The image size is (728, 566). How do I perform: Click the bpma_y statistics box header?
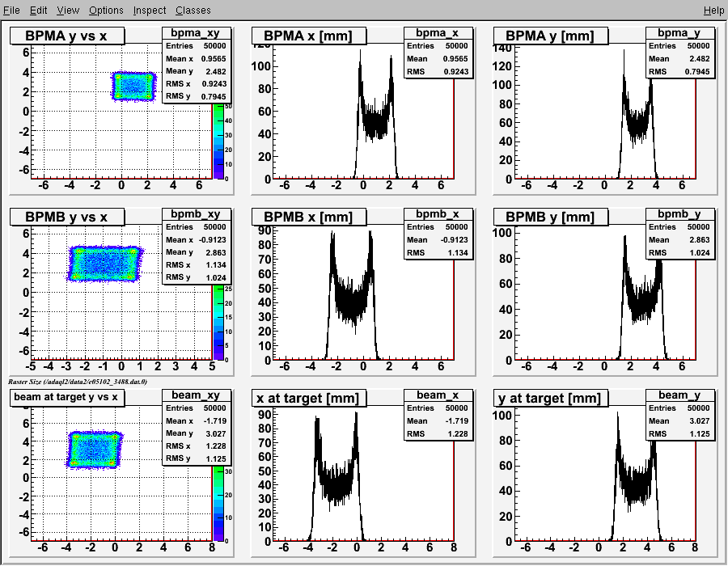click(x=679, y=33)
